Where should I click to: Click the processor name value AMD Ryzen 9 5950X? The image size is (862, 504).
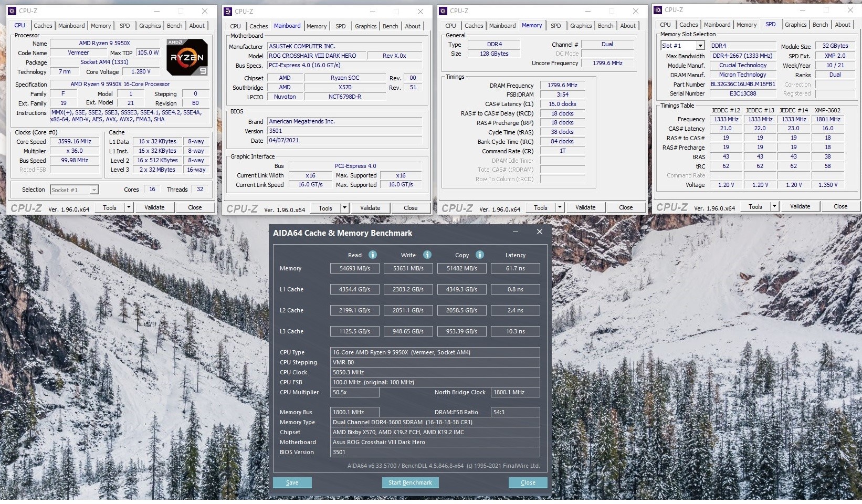(x=104, y=44)
